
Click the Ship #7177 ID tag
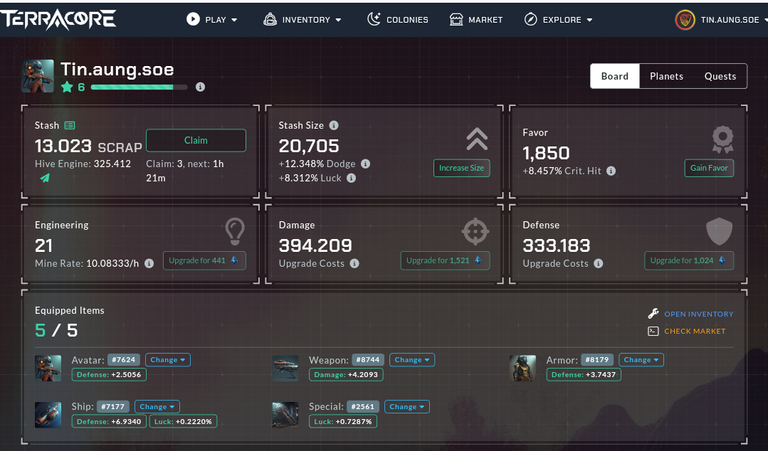click(x=113, y=407)
